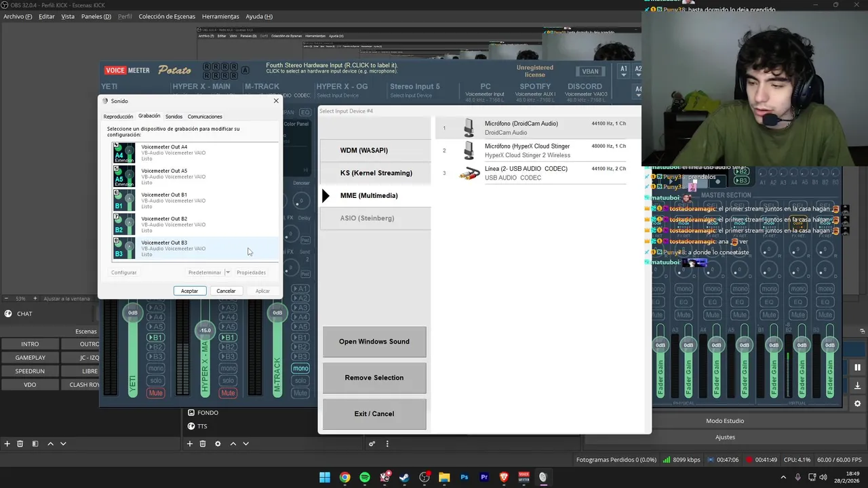Click the Voicemeeter Out B3 device icon
Viewport: 868px width, 488px height.
[124, 248]
